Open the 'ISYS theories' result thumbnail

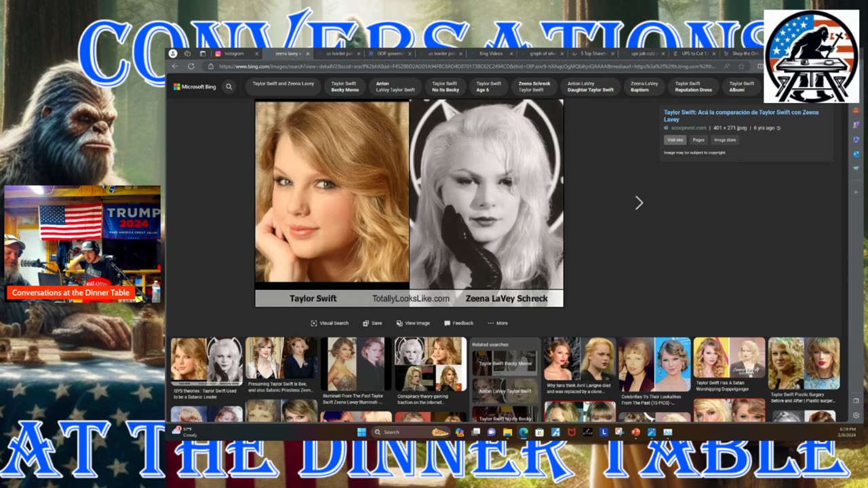pyautogui.click(x=207, y=361)
